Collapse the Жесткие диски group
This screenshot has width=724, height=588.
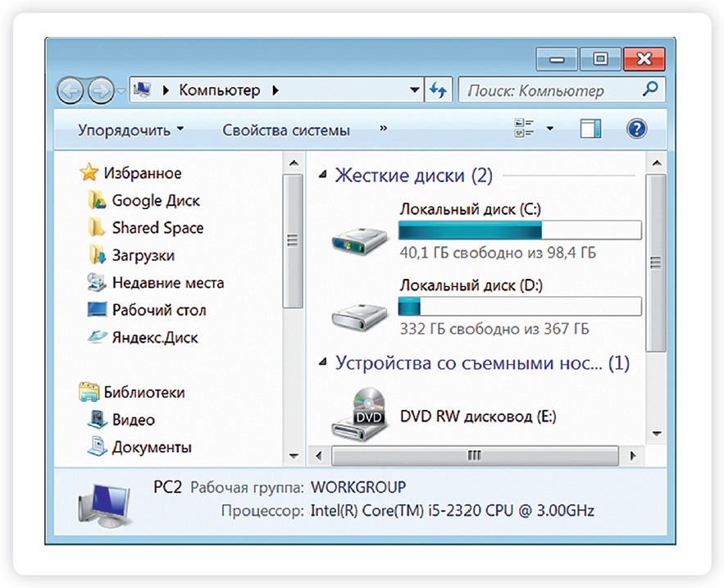pyautogui.click(x=323, y=175)
